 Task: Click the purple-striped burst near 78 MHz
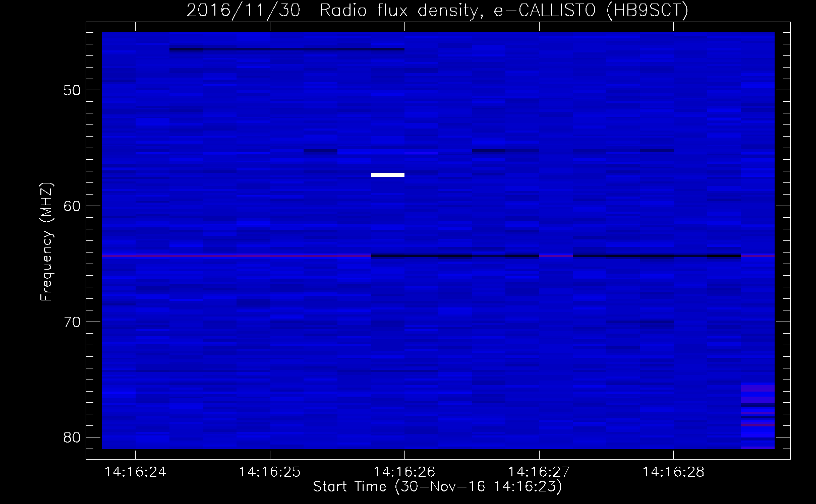pyautogui.click(x=757, y=416)
